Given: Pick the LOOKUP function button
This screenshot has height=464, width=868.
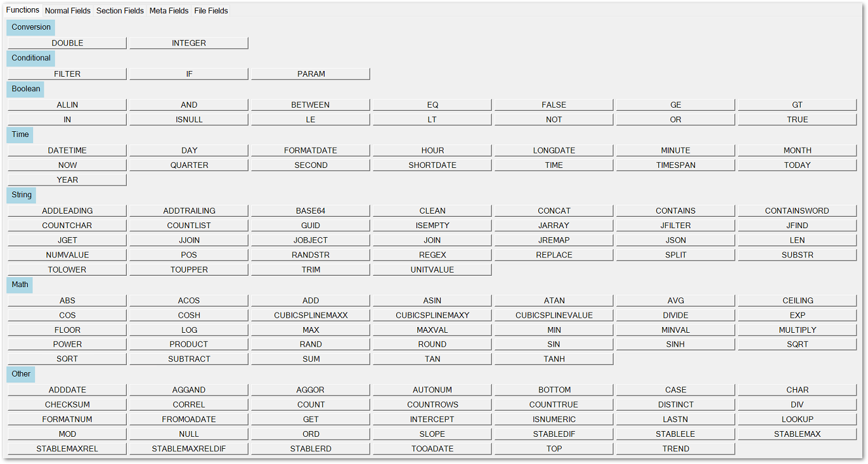Looking at the screenshot, I should 798,420.
